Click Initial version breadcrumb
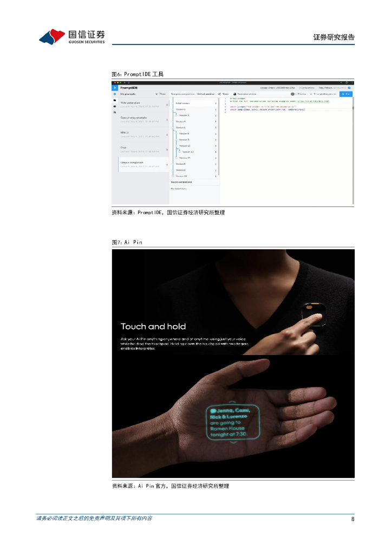 [x=206, y=94]
